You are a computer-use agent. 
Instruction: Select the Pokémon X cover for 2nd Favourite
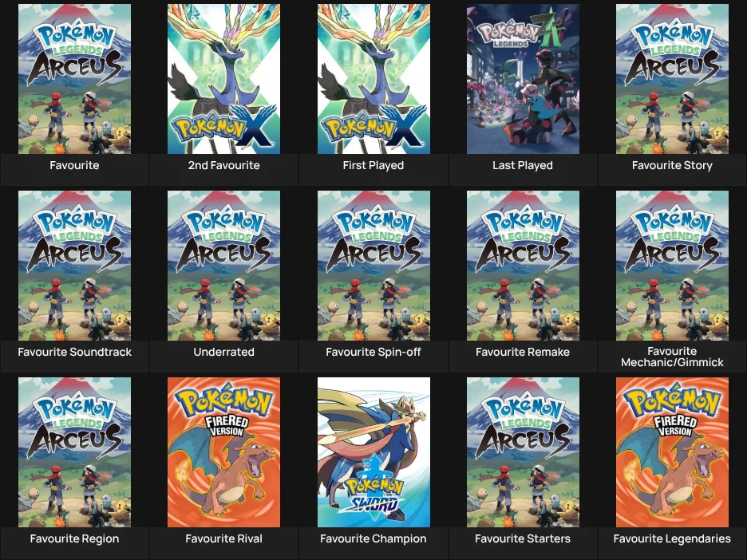point(224,79)
